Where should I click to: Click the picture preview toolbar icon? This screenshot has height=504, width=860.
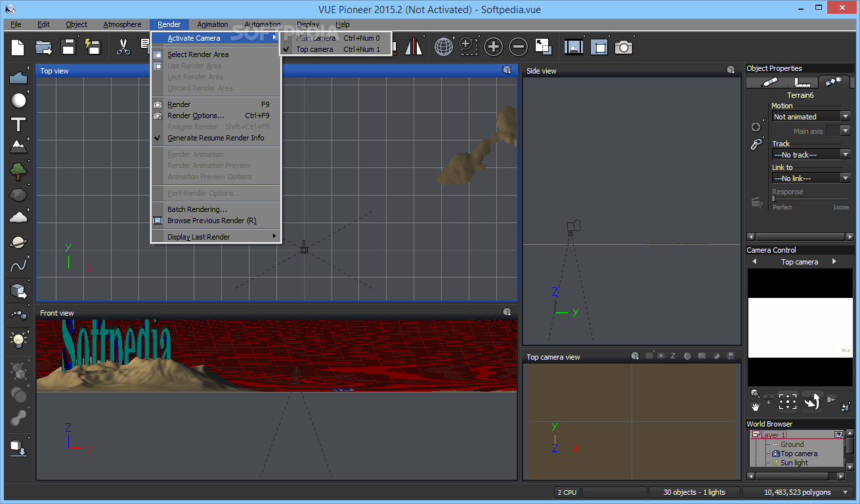coord(574,47)
